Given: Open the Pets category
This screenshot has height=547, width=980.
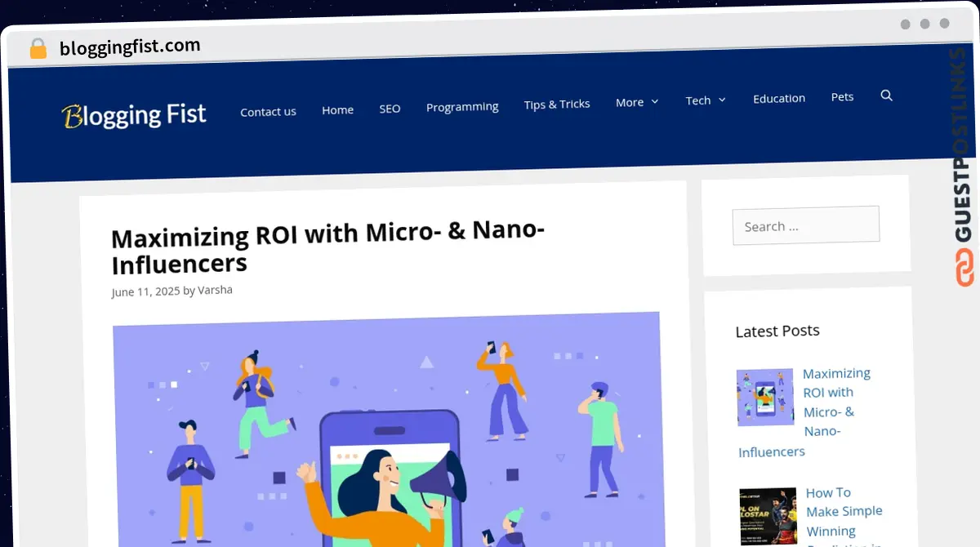Looking at the screenshot, I should tap(842, 96).
